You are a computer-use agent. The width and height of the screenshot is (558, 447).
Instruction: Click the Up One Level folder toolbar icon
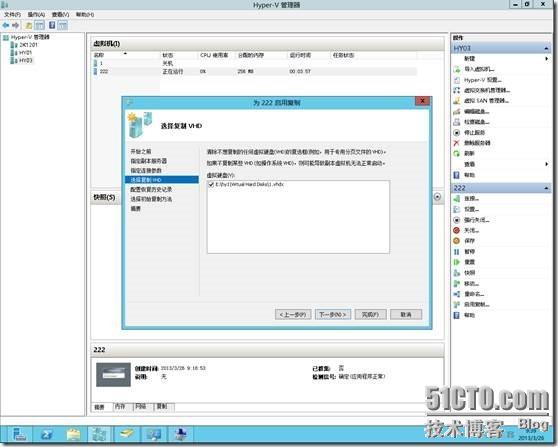tap(28, 25)
